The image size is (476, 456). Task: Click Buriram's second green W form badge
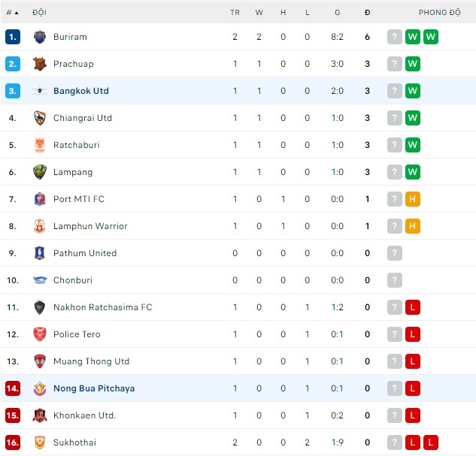pyautogui.click(x=430, y=37)
